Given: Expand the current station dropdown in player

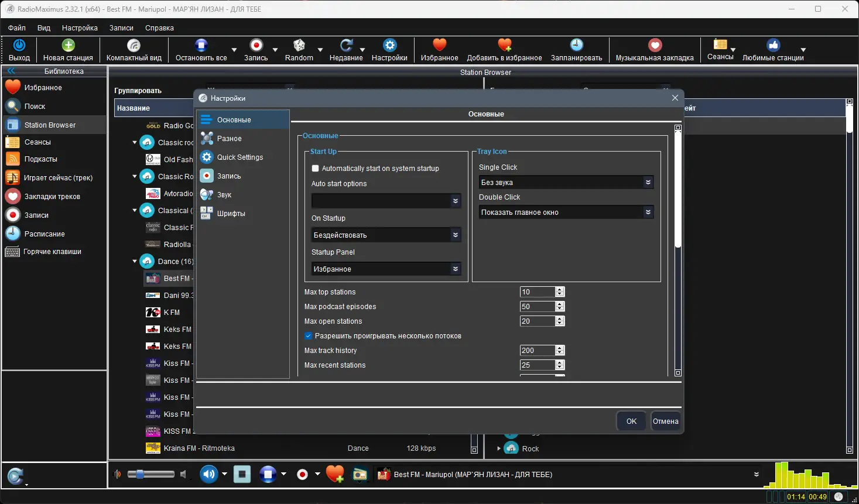Looking at the screenshot, I should click(757, 474).
